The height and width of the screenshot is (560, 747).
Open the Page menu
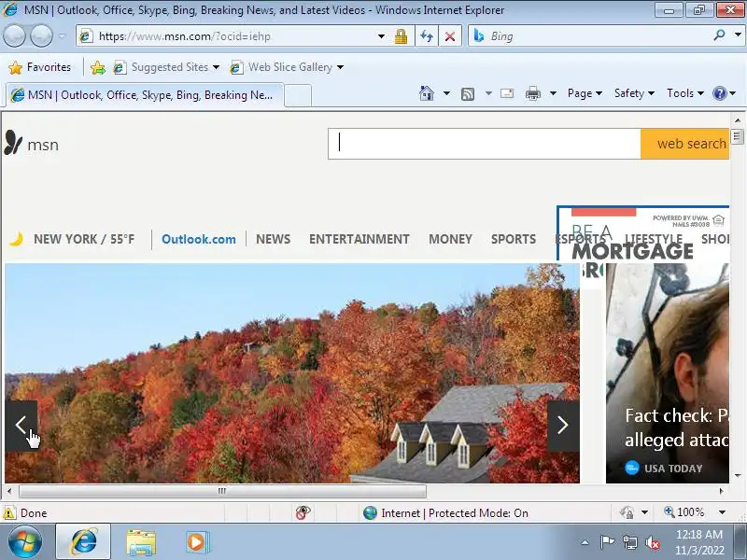click(x=585, y=93)
